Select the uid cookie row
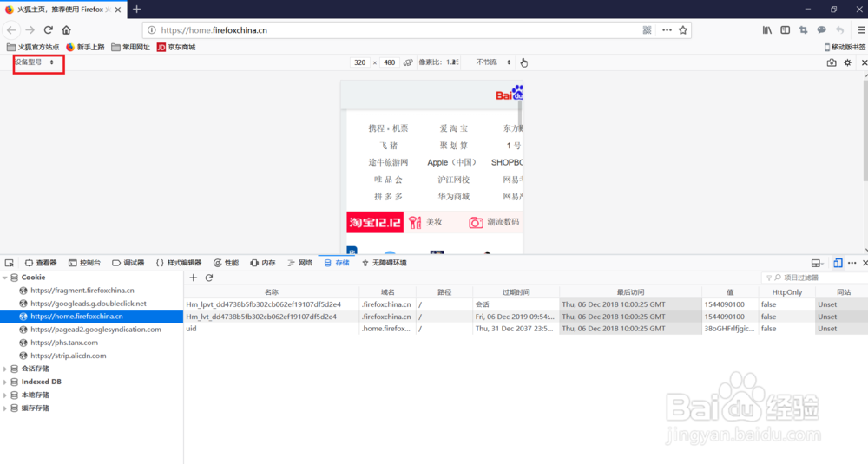The width and height of the screenshot is (868, 464). 526,329
